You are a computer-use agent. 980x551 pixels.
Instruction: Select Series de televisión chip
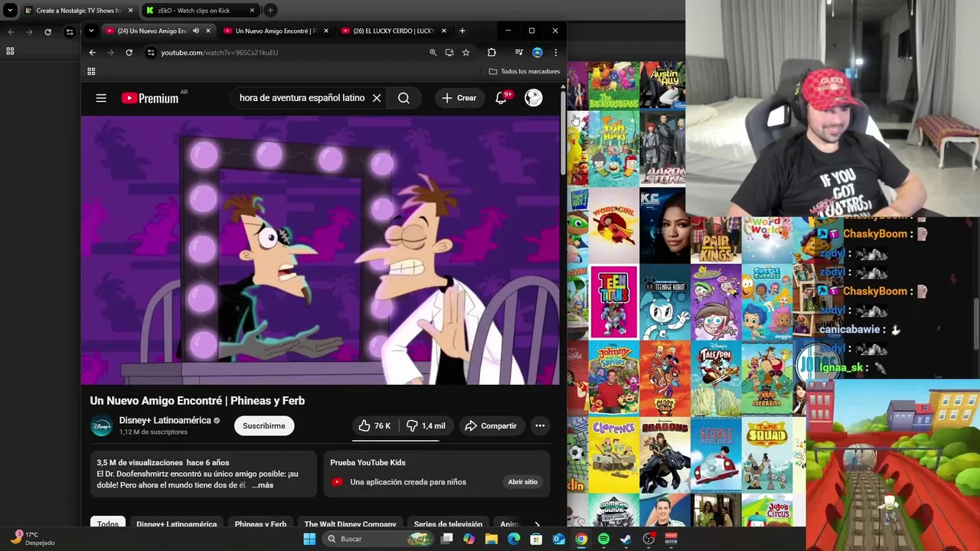448,524
